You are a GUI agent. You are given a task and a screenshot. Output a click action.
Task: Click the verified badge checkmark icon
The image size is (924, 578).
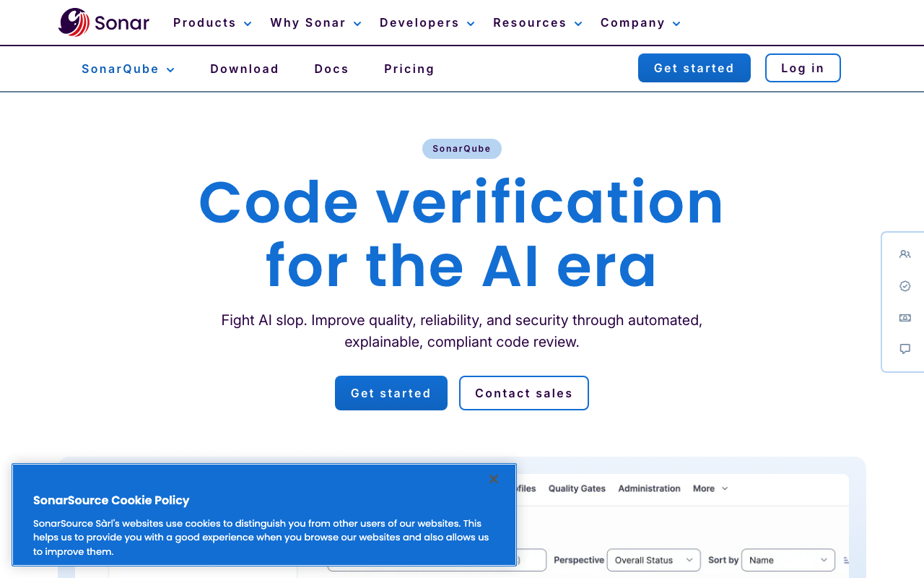click(x=905, y=286)
